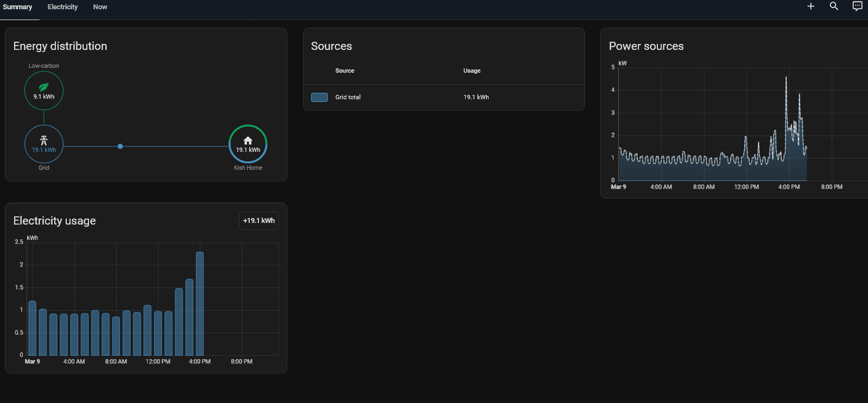Click the first bar in Electricity usage chart
868x403 pixels.
pyautogui.click(x=32, y=328)
